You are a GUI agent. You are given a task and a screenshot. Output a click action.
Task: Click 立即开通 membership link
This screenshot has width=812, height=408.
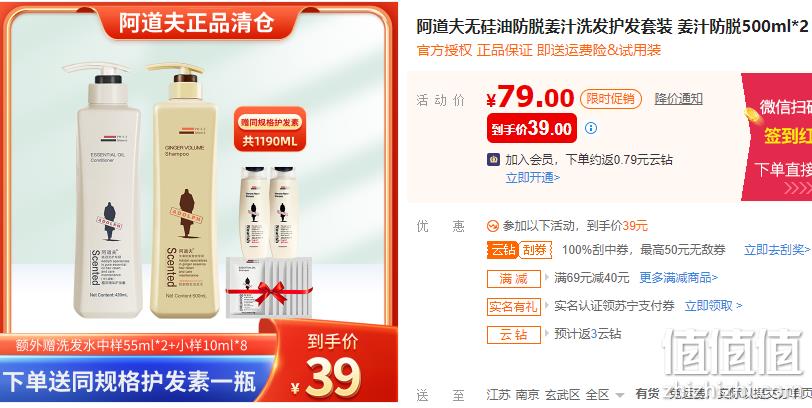click(x=533, y=178)
